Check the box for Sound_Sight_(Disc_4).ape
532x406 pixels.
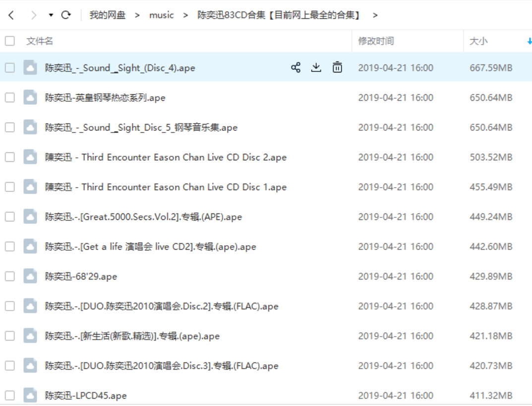(10, 68)
